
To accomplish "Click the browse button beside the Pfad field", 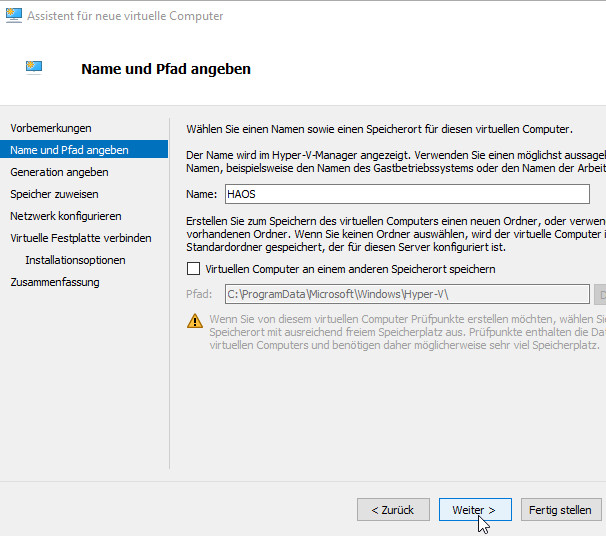I will pos(601,294).
